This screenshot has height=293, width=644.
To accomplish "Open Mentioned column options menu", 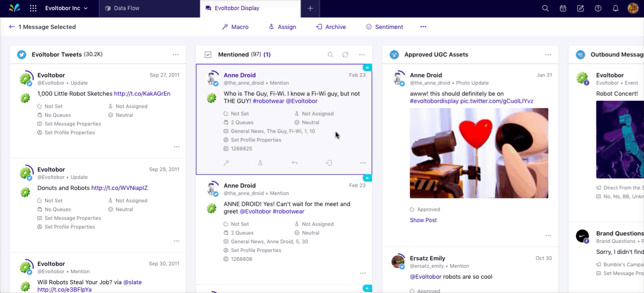I will (x=362, y=55).
